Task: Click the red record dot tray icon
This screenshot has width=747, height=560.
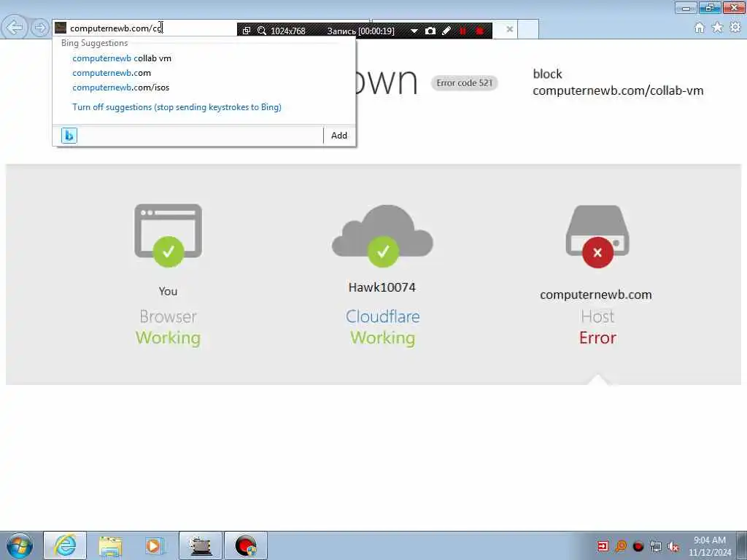Action: (638, 546)
